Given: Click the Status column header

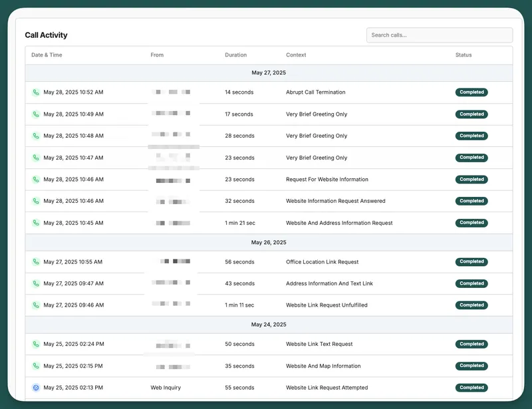Looking at the screenshot, I should pyautogui.click(x=464, y=55).
